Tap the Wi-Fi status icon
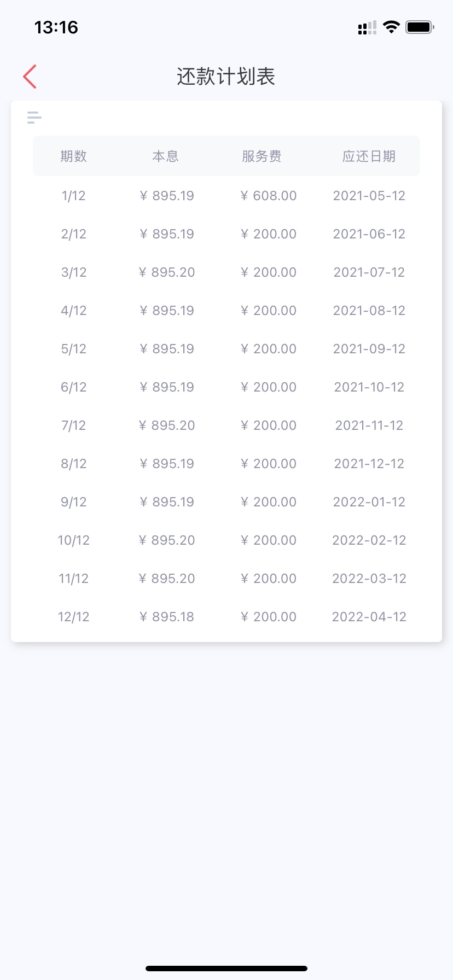 [391, 27]
